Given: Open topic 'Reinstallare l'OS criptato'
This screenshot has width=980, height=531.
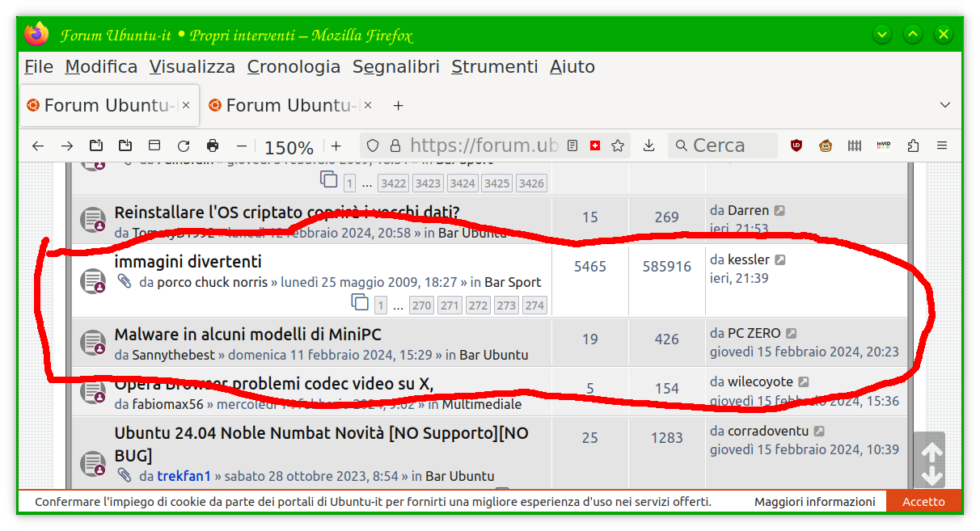Looking at the screenshot, I should [287, 213].
